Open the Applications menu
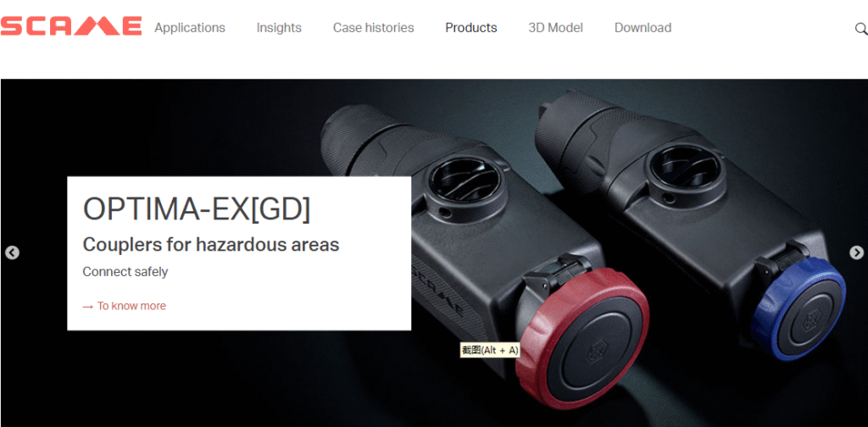The image size is (868, 427). click(190, 28)
